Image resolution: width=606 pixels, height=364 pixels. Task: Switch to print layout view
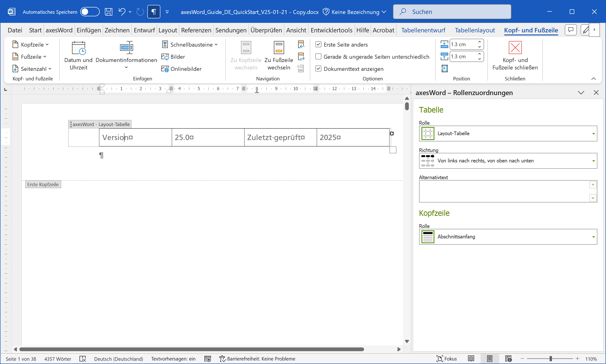(489, 359)
